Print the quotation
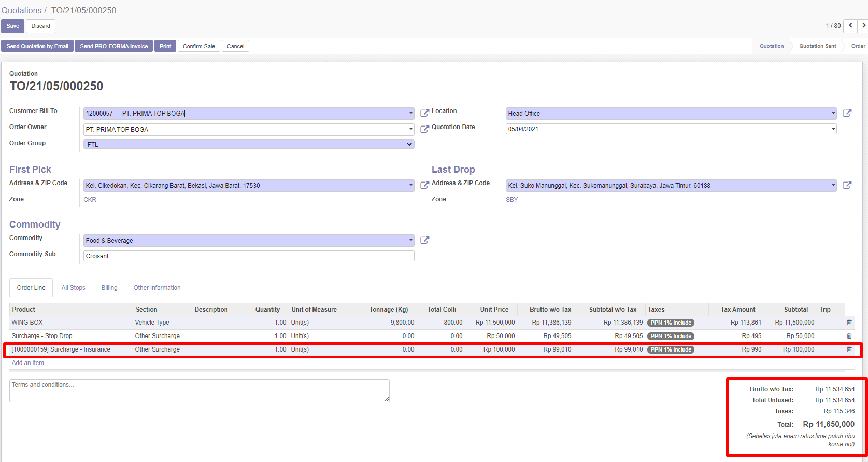This screenshot has height=462, width=868. [165, 46]
